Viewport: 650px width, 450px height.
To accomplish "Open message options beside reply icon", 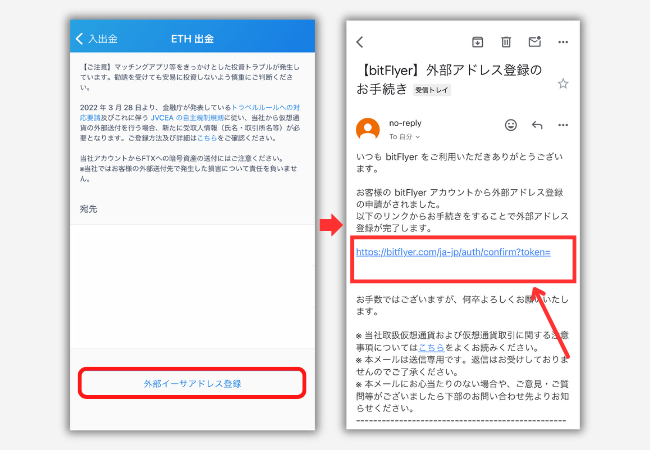I will click(x=563, y=125).
